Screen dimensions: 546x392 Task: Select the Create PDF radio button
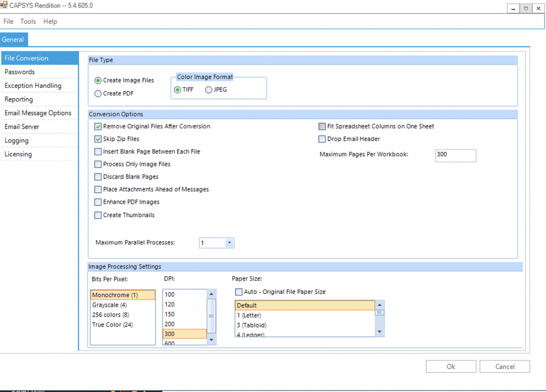(x=98, y=93)
